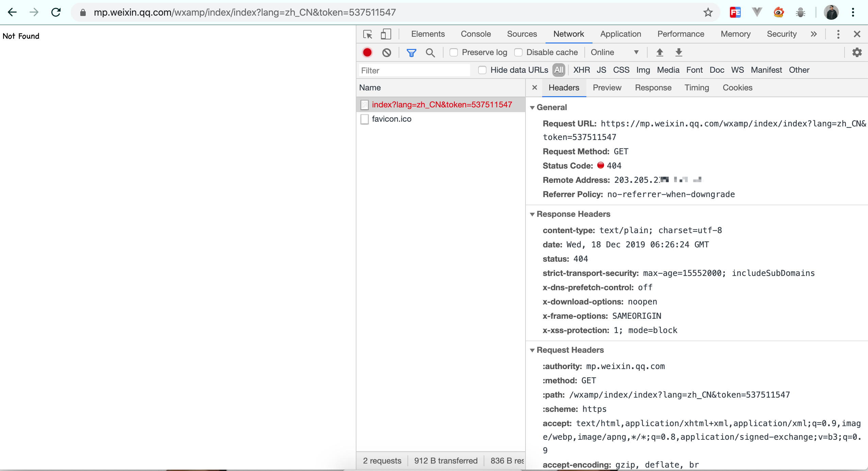Viewport: 868px width, 471px height.
Task: Toggle the device toolbar icon
Action: click(x=386, y=34)
